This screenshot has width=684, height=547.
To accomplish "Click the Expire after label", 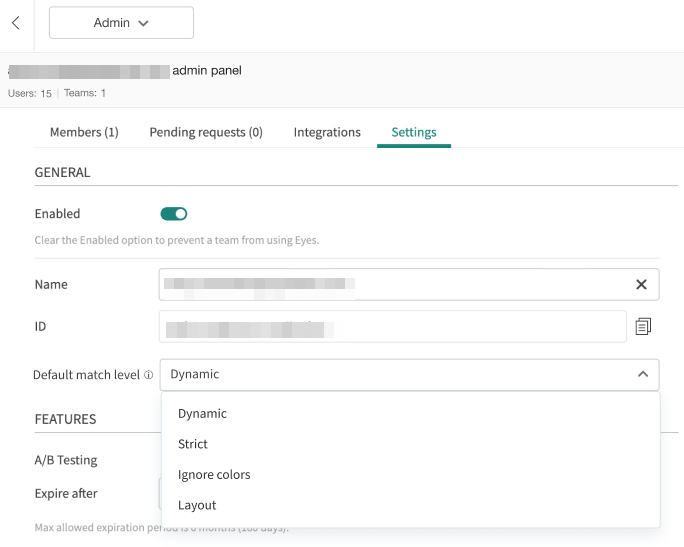I will [x=66, y=493].
